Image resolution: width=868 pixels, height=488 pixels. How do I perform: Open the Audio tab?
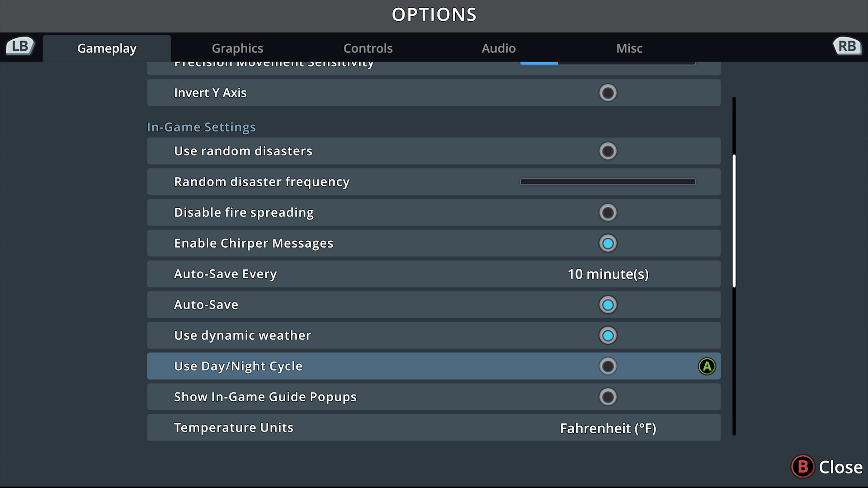coord(499,48)
